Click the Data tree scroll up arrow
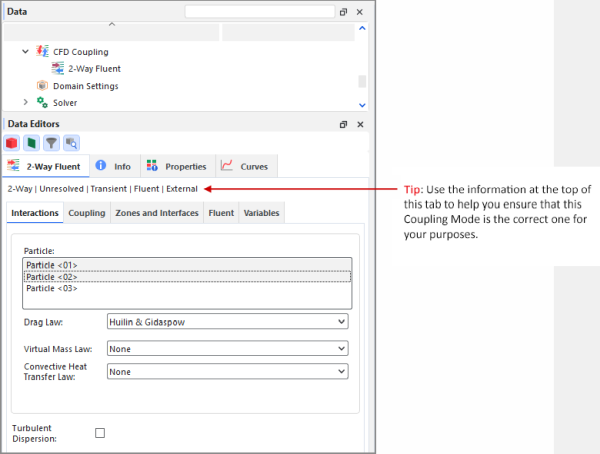Screen dimensions: 600x454 click(x=362, y=28)
